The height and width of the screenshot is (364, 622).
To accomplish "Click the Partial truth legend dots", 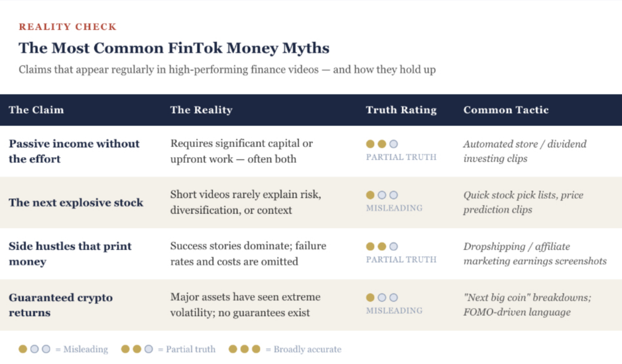I will [x=137, y=349].
